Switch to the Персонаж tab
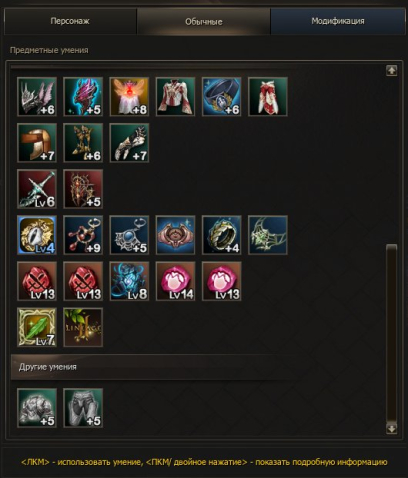 70,21
